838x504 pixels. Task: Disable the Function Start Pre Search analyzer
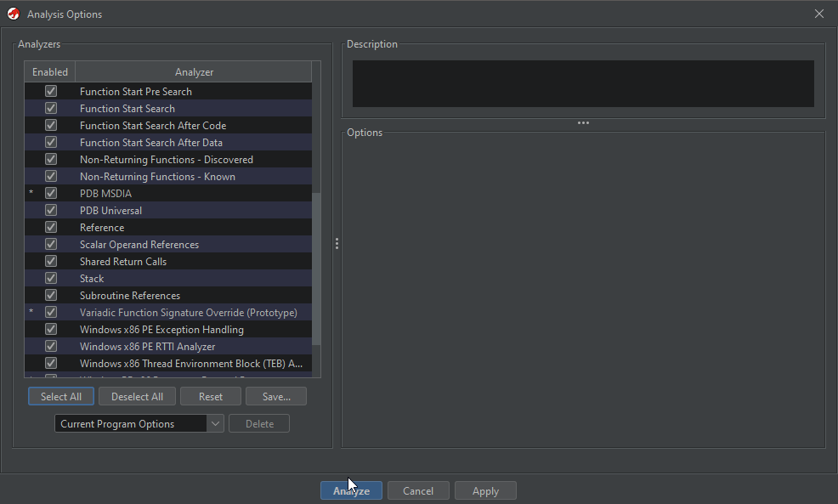tap(51, 91)
